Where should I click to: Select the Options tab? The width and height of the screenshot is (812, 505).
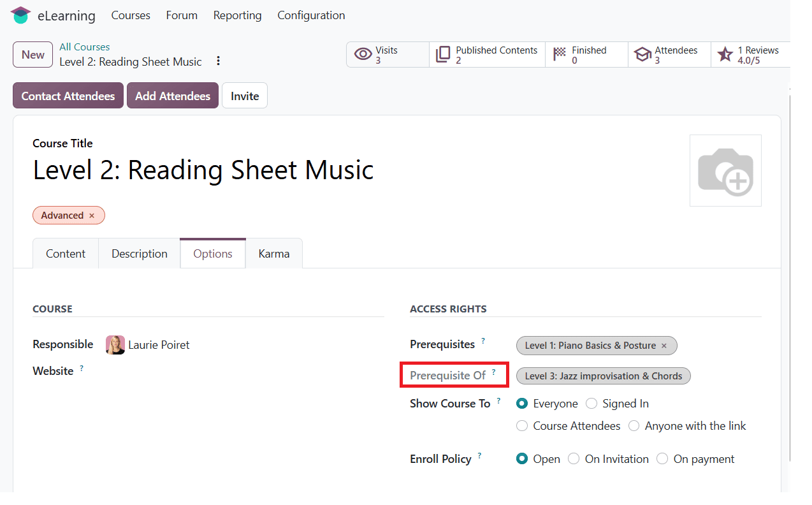(213, 254)
